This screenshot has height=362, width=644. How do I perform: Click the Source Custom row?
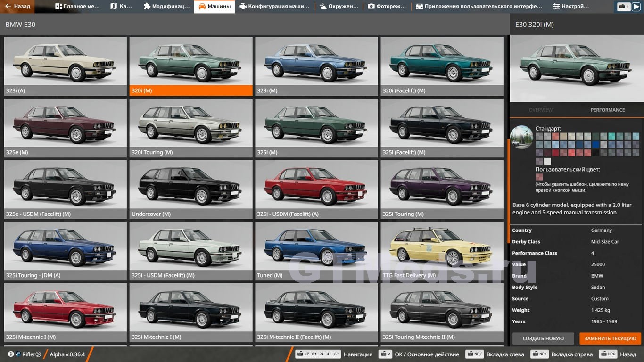(577, 299)
